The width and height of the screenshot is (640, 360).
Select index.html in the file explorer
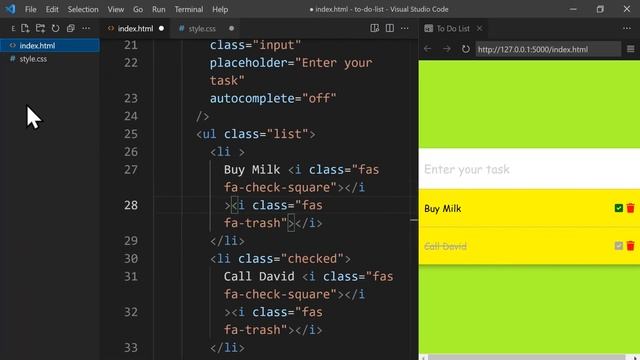50,45
